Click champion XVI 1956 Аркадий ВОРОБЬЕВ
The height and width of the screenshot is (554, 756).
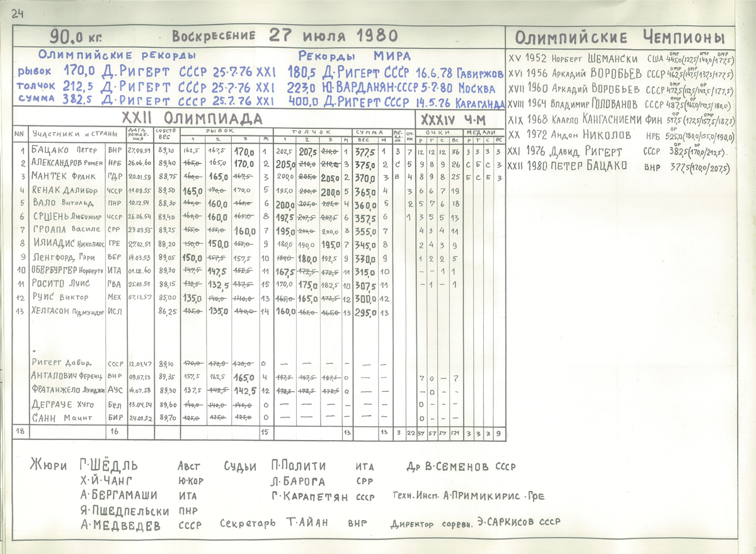coord(621,73)
